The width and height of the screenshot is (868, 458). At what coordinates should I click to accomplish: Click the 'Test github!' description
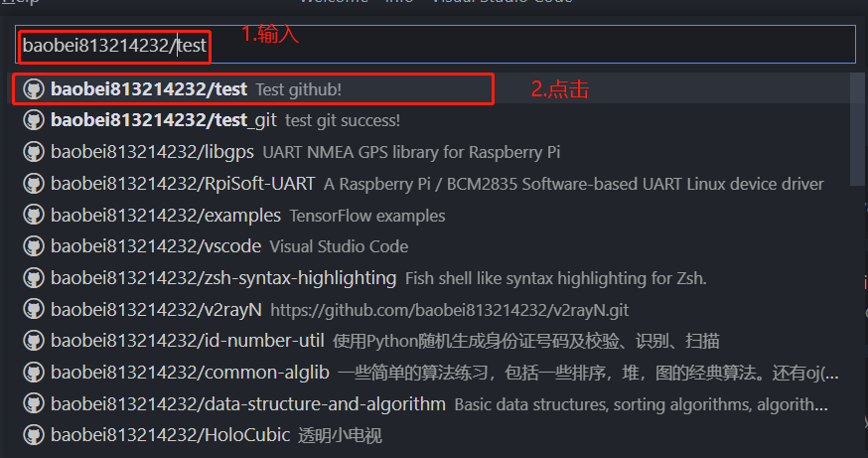[x=298, y=89]
